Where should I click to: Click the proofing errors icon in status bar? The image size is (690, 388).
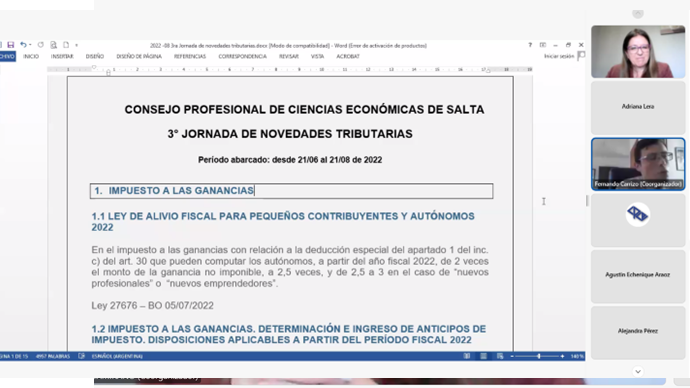click(81, 356)
